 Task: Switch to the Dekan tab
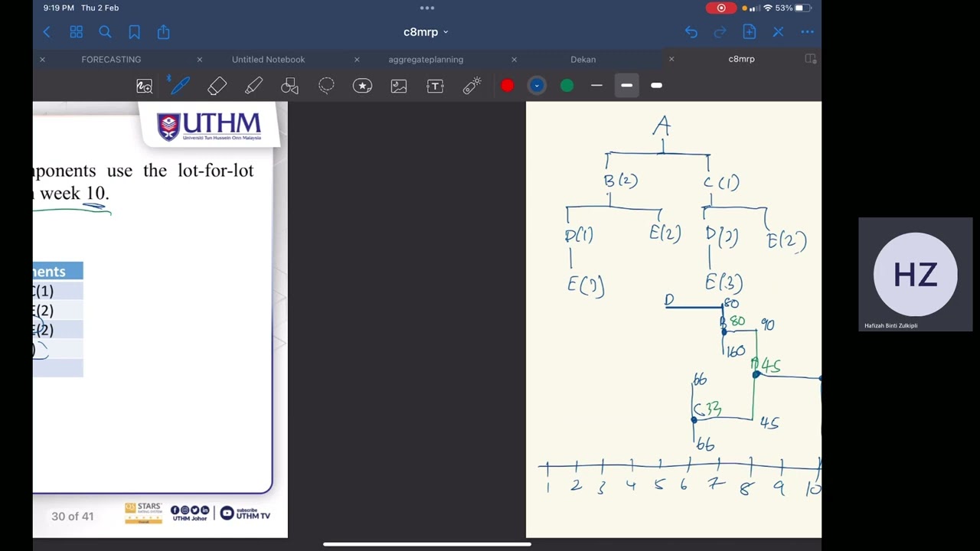[583, 59]
